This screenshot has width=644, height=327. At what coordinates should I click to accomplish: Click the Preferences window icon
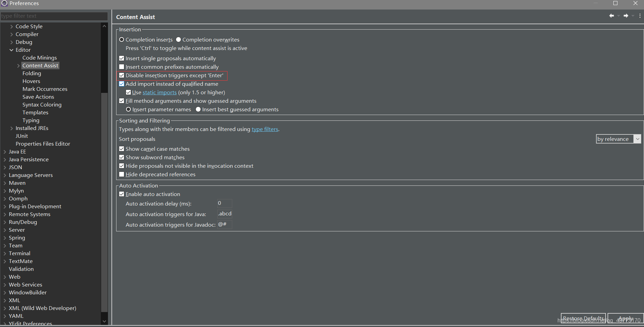4,3
